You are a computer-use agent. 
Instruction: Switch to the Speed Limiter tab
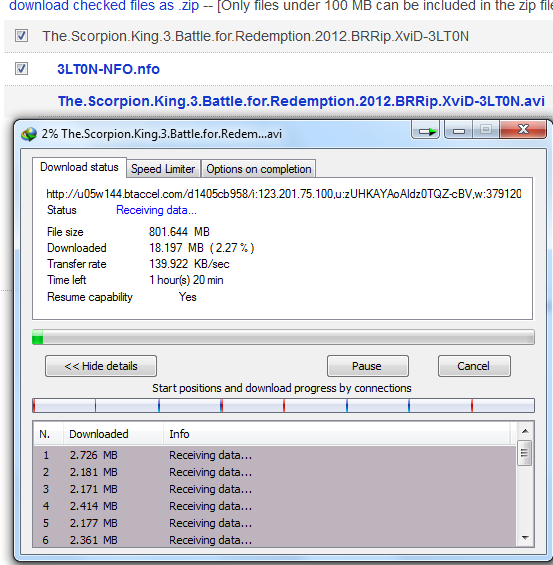(x=163, y=169)
